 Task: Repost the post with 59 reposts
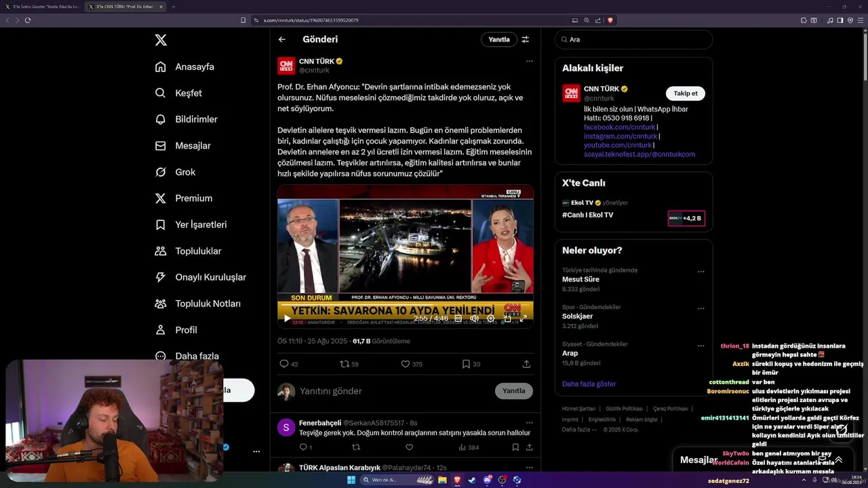(349, 364)
